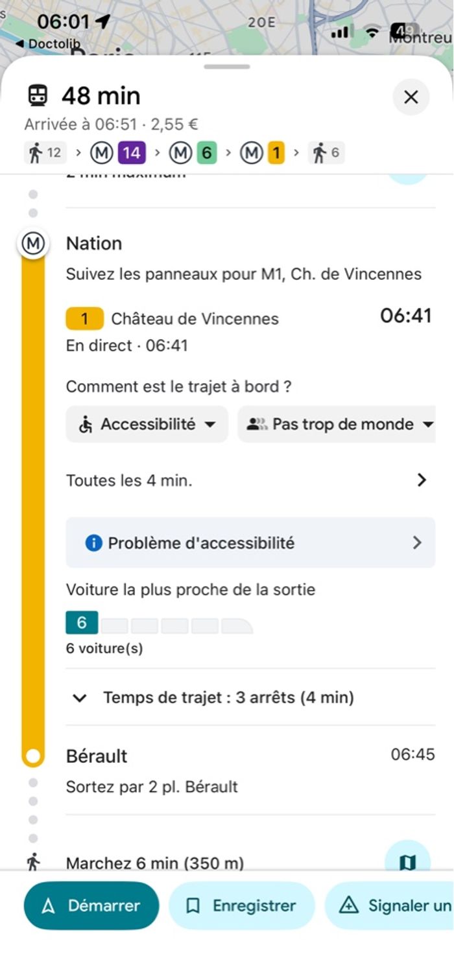Show departures for Toutes les 4 min.
The height and width of the screenshot is (980, 454).
[x=250, y=480]
